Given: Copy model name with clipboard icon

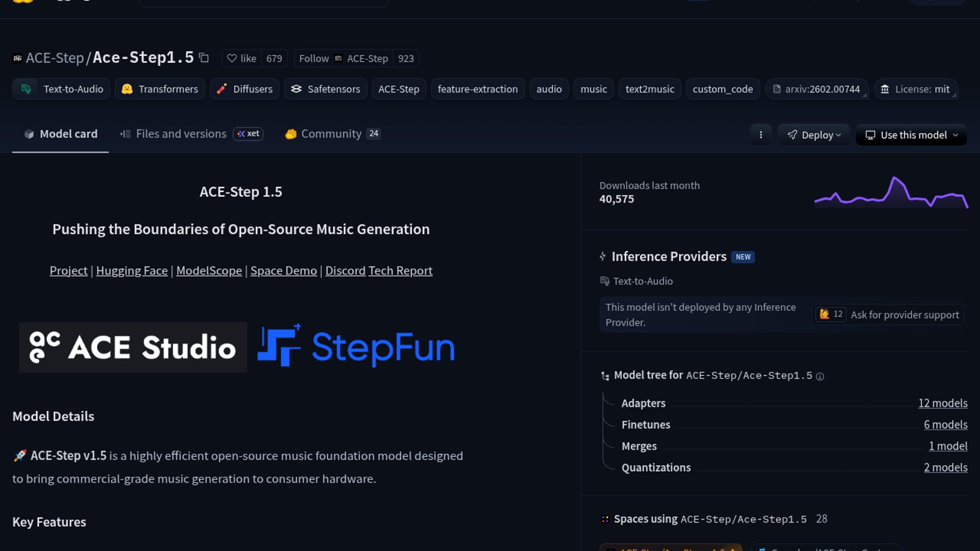Looking at the screenshot, I should (x=204, y=58).
